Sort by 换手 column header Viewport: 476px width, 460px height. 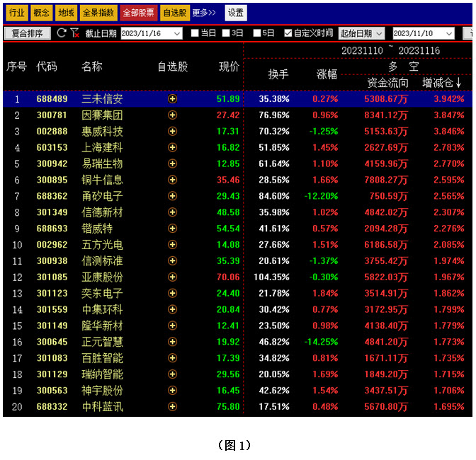point(278,74)
